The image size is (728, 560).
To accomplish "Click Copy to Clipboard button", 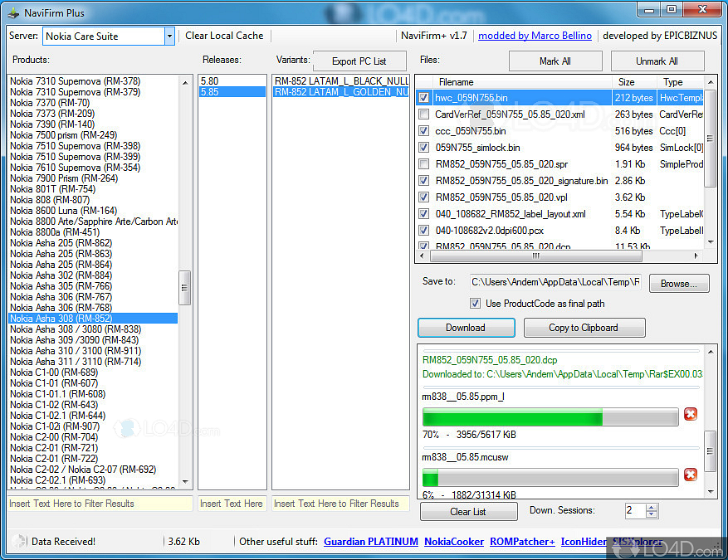I will (x=584, y=328).
